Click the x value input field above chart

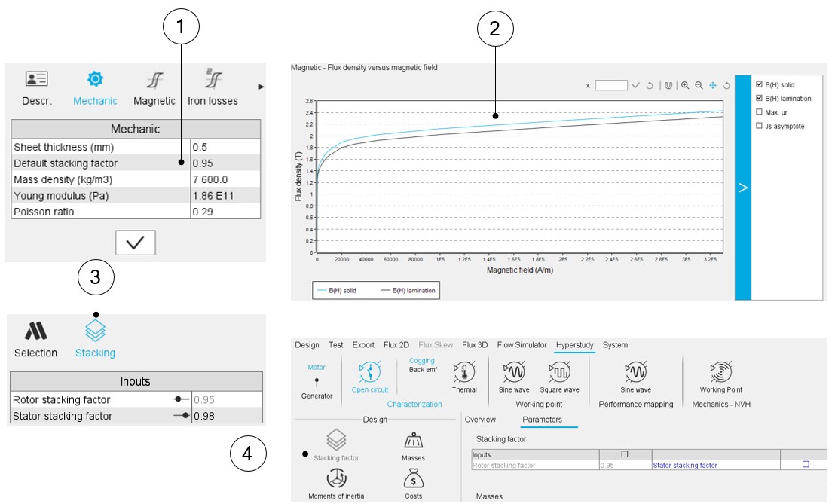click(x=610, y=86)
